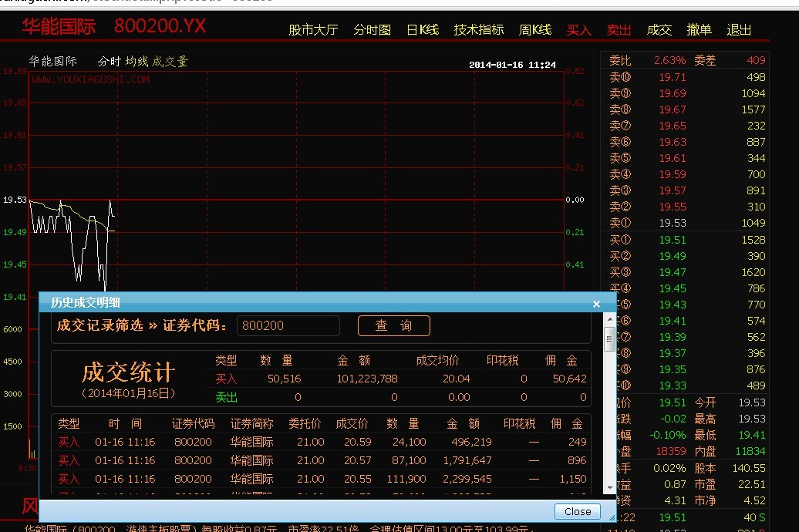
Task: Click trade row with 成交价 20.57
Action: 322,460
